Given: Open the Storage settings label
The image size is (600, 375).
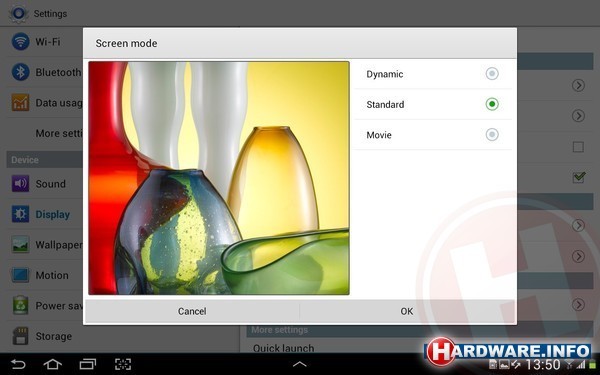Looking at the screenshot, I should [x=54, y=336].
